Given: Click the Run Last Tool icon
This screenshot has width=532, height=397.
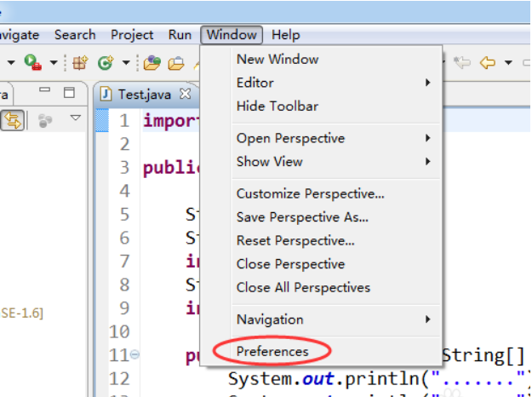Looking at the screenshot, I should [32, 62].
